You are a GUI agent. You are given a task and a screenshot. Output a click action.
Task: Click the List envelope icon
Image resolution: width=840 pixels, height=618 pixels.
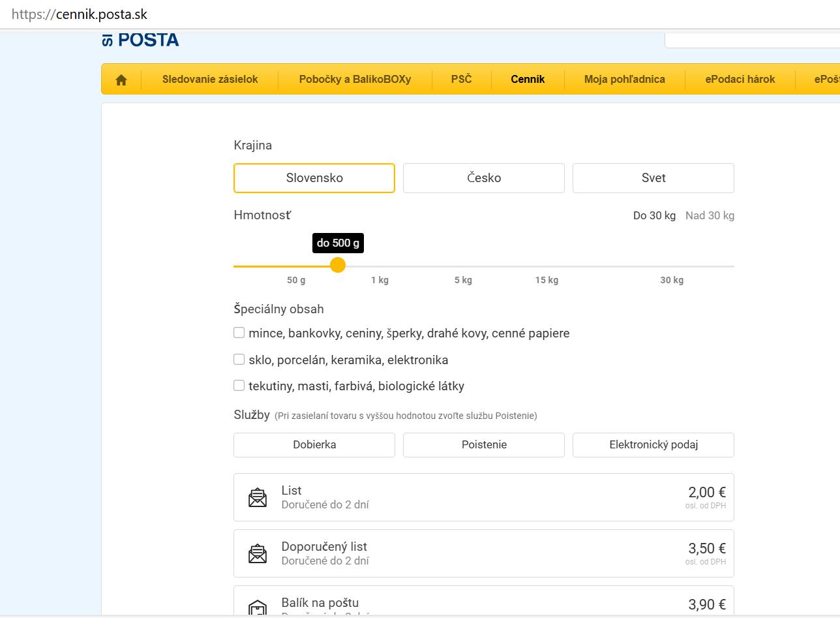coord(258,497)
